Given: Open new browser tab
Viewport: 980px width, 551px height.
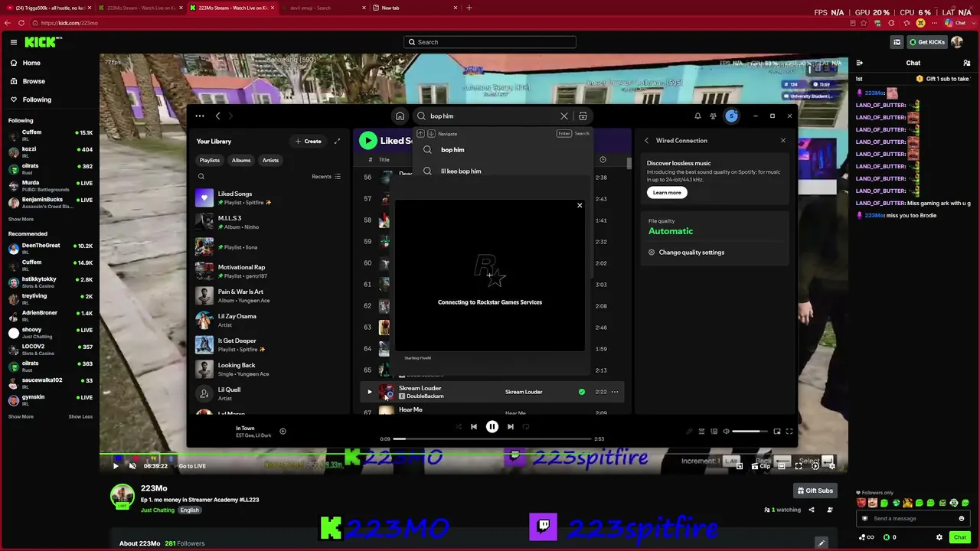Looking at the screenshot, I should pos(469,8).
